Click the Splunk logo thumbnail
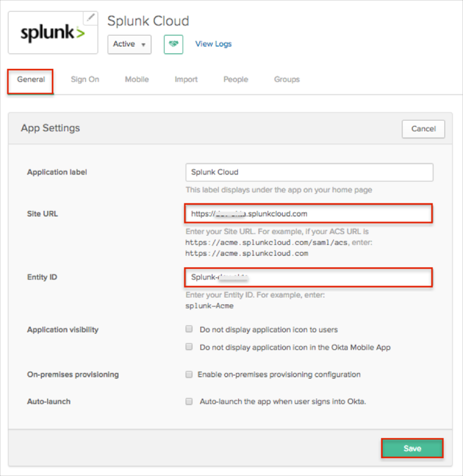 tap(52, 32)
